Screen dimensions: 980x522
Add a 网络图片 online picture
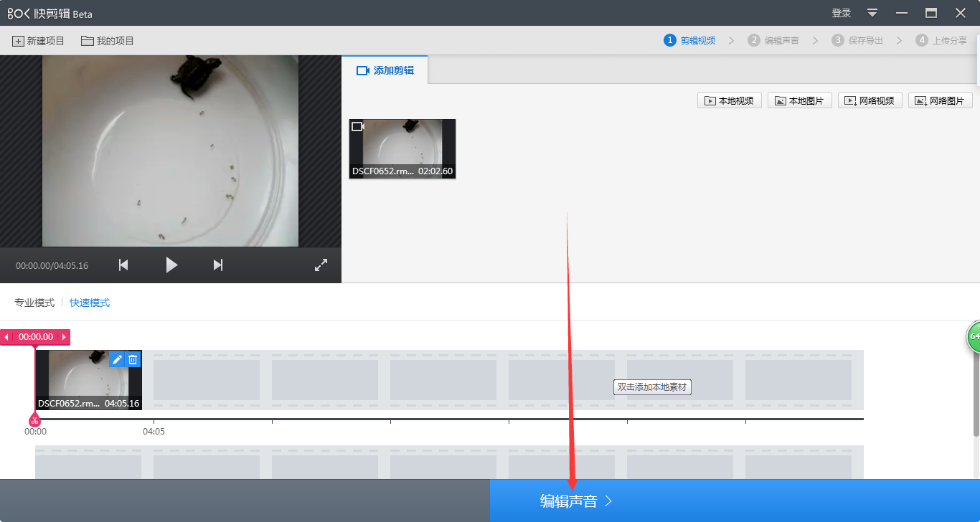(941, 100)
